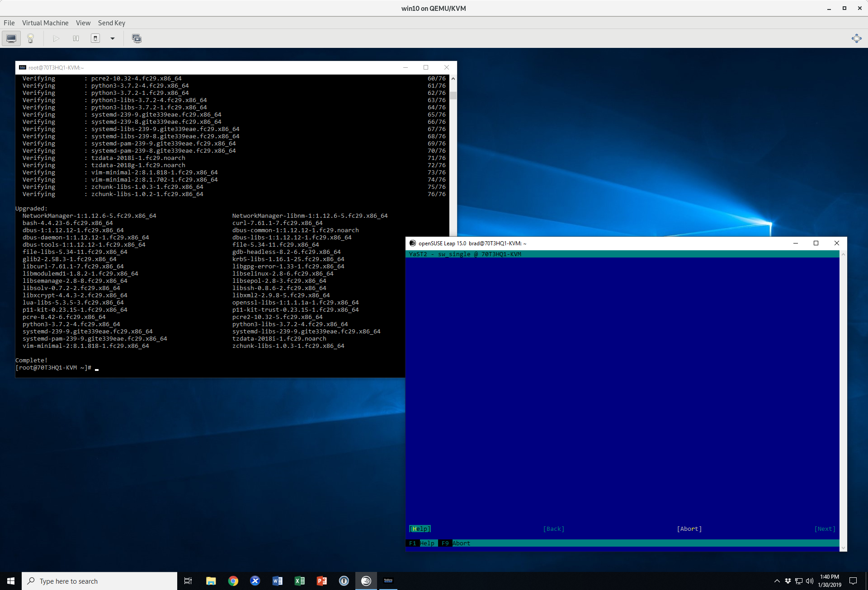
Task: Maximize the root terminal window
Action: click(x=426, y=67)
